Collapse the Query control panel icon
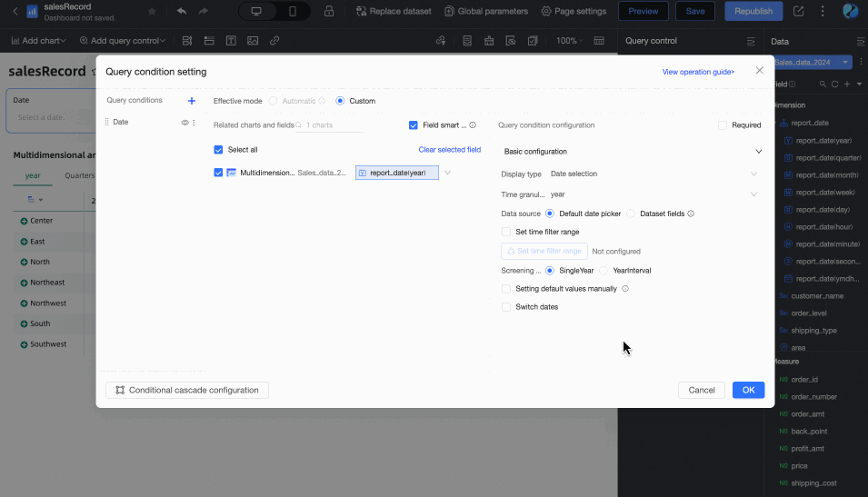The height and width of the screenshot is (497, 868). [x=751, y=42]
